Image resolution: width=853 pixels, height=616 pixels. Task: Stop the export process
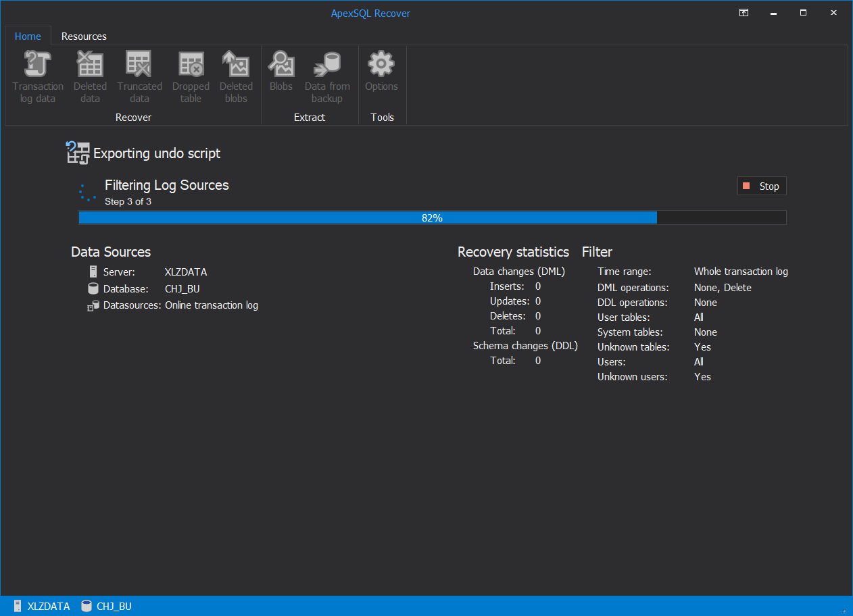(762, 185)
